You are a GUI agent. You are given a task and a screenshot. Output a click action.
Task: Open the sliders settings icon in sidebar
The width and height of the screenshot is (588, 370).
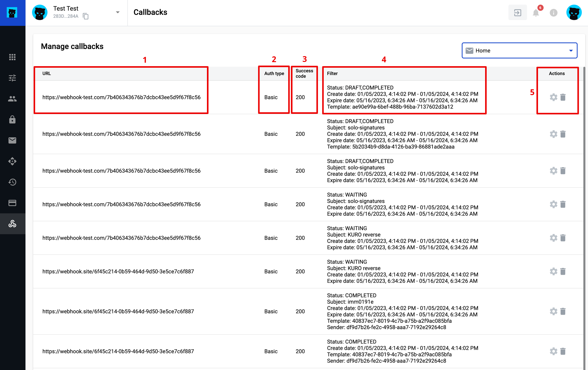(x=12, y=78)
